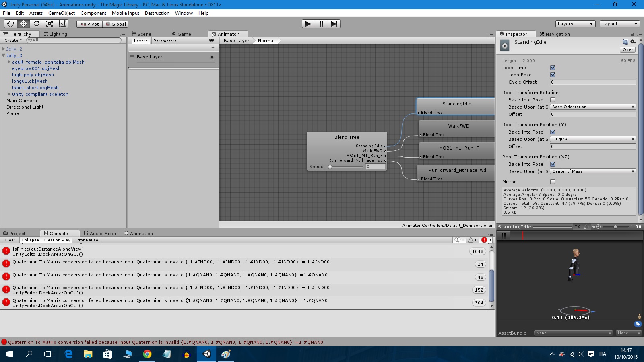Open Microsoft Edge from taskbar

click(x=68, y=354)
